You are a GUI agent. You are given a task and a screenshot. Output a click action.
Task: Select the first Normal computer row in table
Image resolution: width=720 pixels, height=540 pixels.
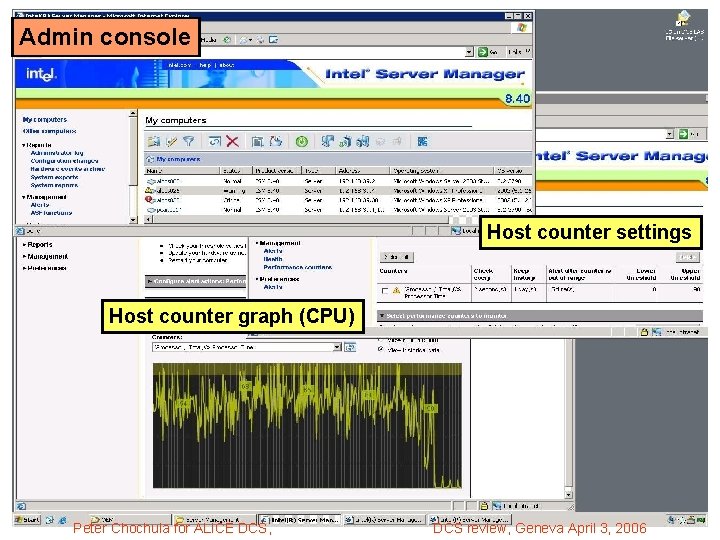pos(338,181)
